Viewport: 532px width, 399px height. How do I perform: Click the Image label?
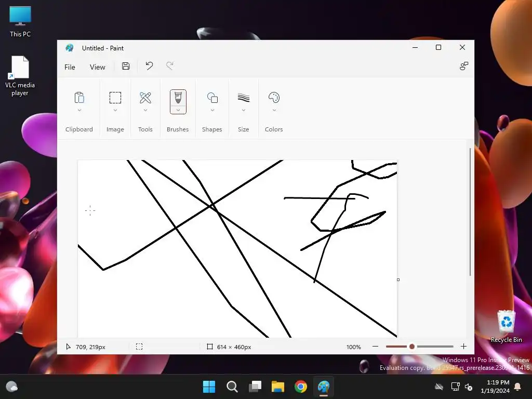(x=115, y=129)
